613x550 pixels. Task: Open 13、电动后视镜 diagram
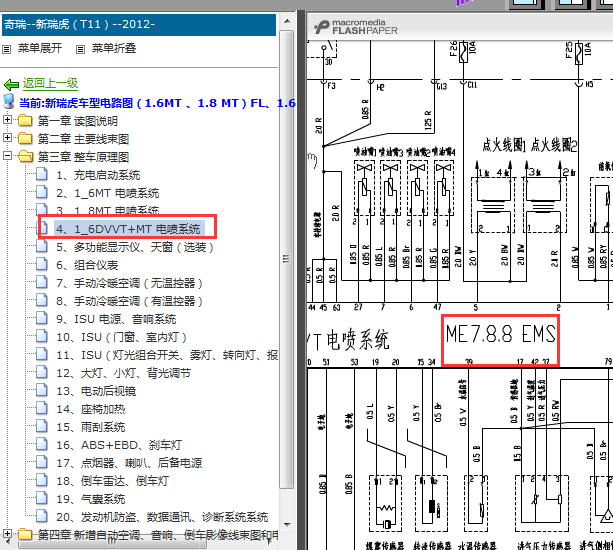pyautogui.click(x=96, y=391)
